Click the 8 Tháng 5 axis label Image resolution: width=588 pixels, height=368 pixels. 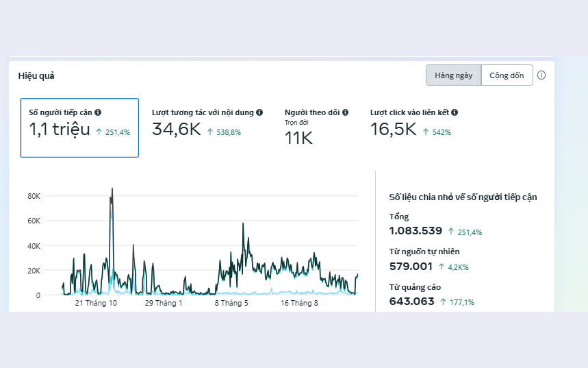click(231, 303)
